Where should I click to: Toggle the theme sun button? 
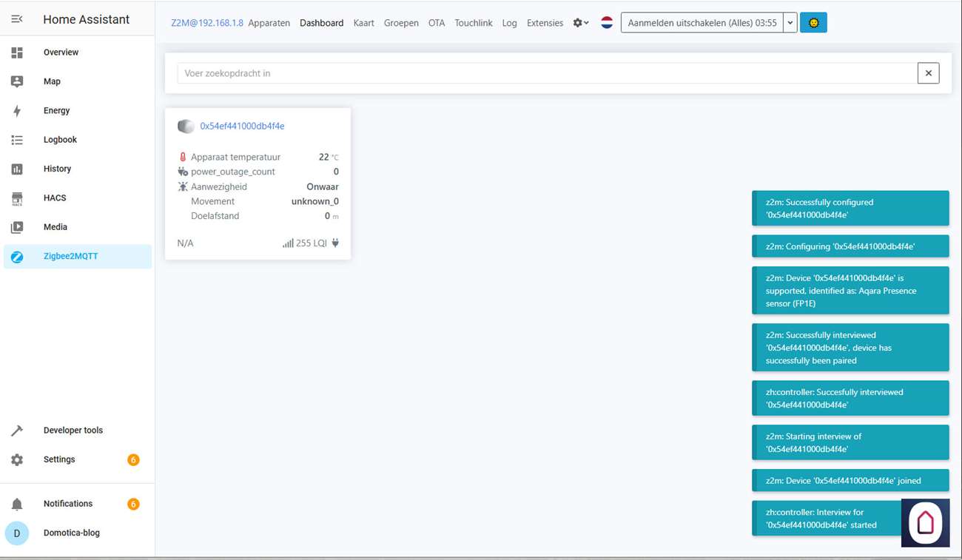pyautogui.click(x=813, y=23)
